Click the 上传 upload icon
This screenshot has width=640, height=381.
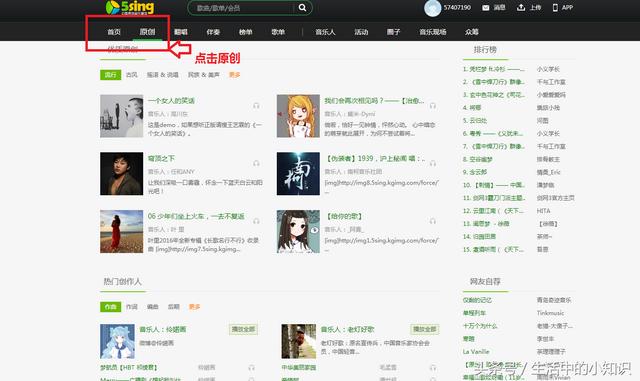(521, 7)
